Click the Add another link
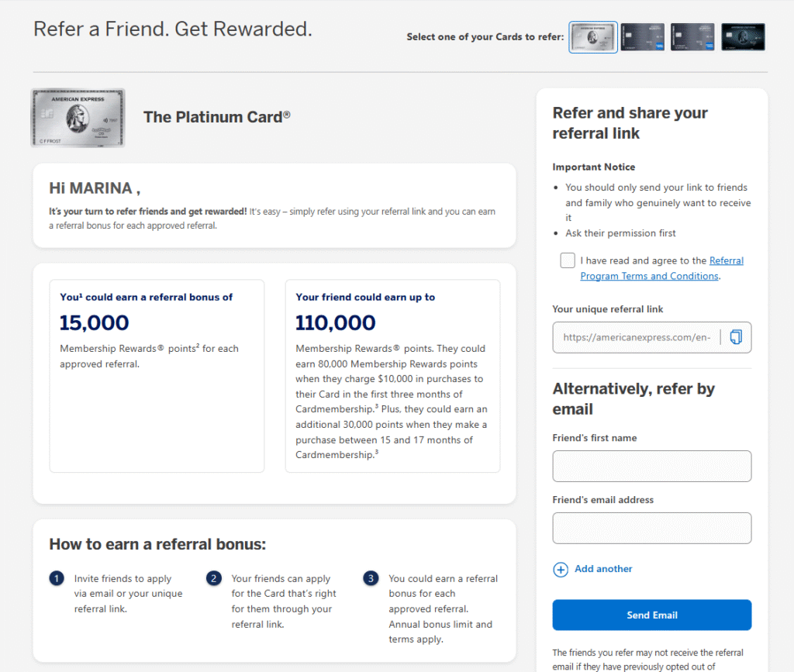Viewport: 794px width, 672px height. [603, 569]
